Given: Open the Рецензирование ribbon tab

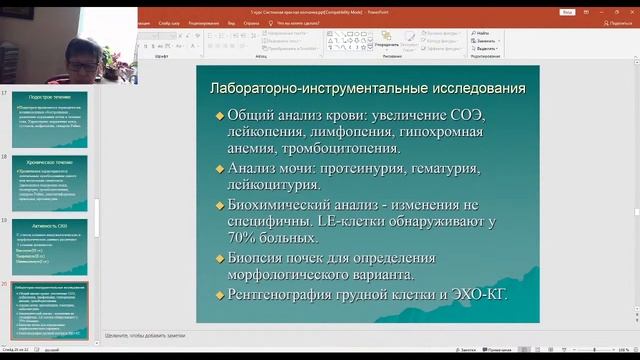Looking at the screenshot, I should [x=203, y=23].
